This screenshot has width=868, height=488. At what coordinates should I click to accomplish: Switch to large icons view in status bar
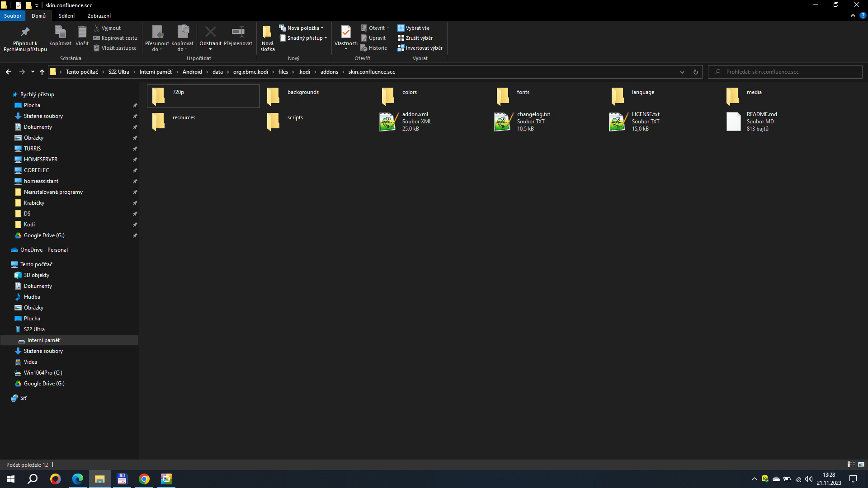(x=861, y=465)
